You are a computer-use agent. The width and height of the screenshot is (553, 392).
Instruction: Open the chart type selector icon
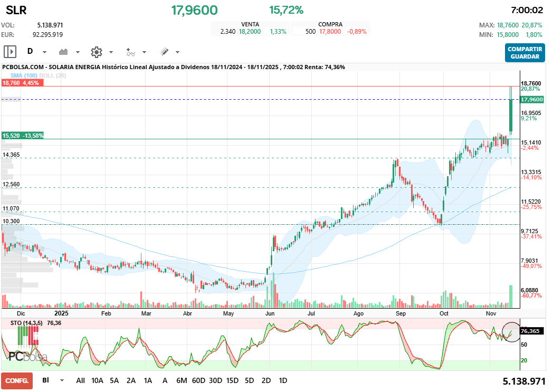tap(63, 52)
